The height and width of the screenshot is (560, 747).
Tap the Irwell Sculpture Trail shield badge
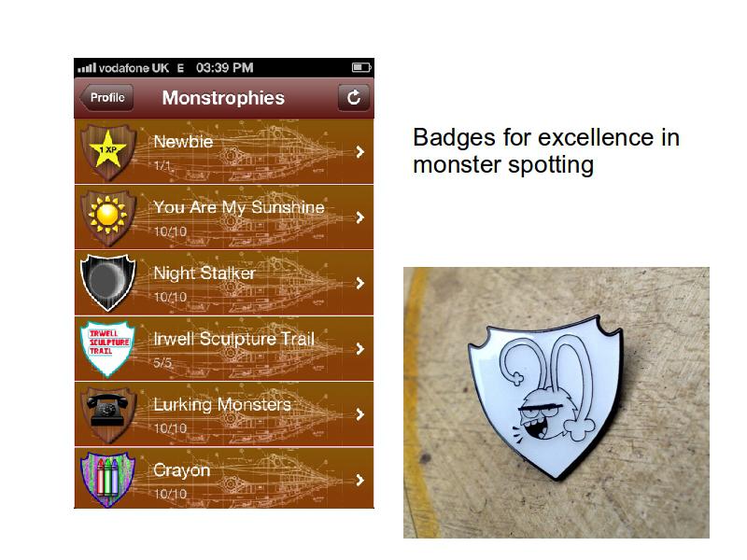point(108,349)
